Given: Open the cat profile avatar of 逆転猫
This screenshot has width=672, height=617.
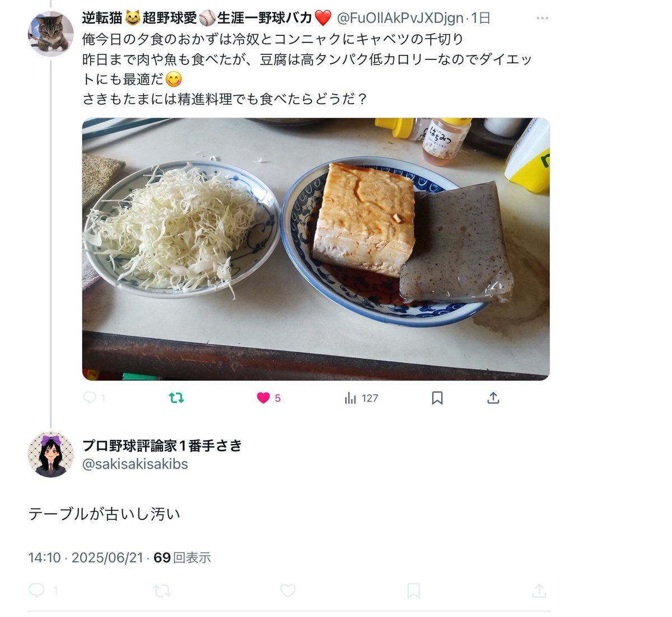Looking at the screenshot, I should (51, 34).
